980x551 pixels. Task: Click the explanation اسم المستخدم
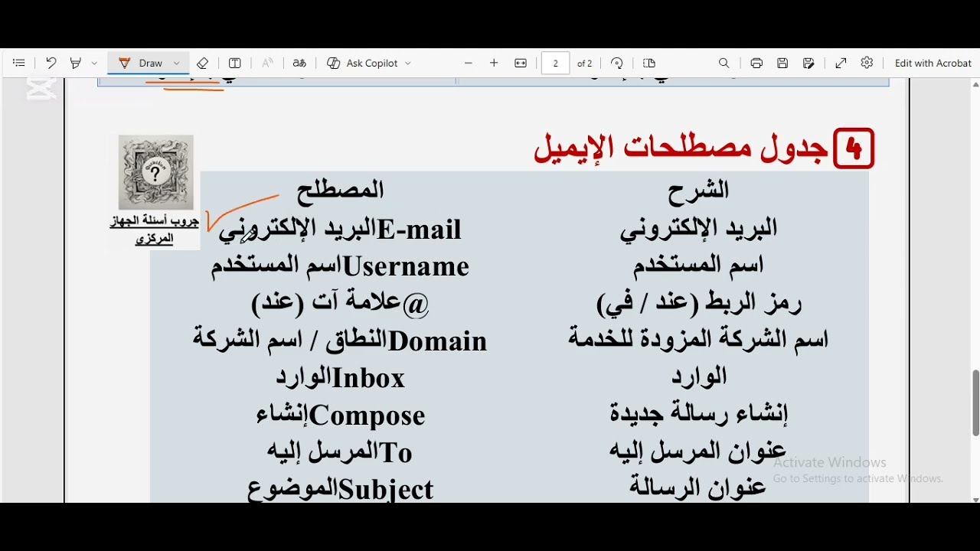[x=698, y=265]
